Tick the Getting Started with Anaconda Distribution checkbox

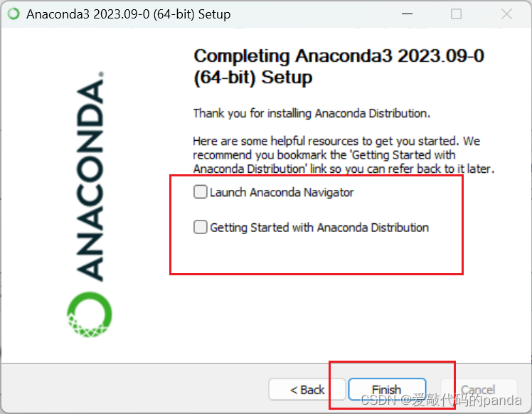[x=200, y=227]
